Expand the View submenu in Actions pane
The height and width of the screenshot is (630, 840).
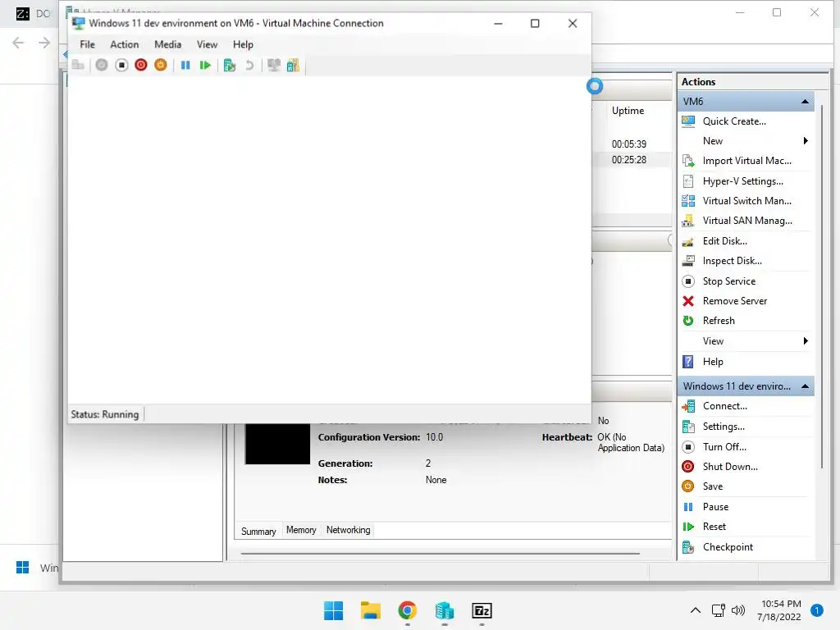[806, 340]
